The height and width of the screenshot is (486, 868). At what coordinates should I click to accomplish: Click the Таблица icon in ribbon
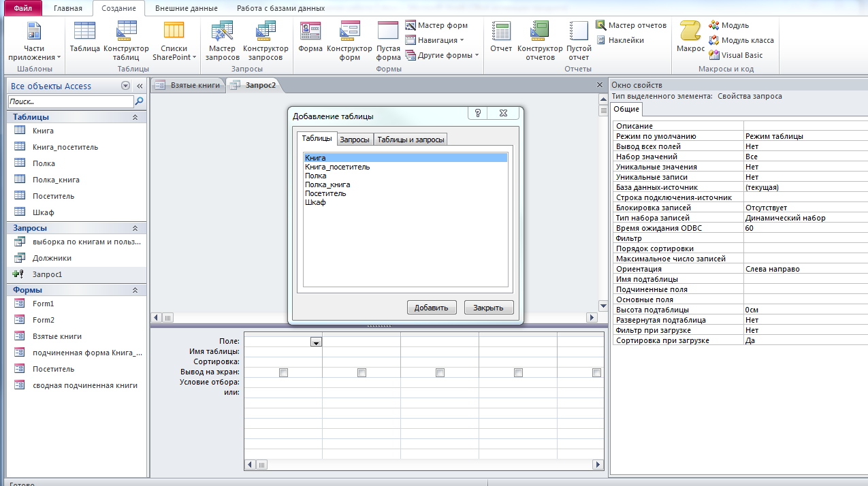click(84, 37)
